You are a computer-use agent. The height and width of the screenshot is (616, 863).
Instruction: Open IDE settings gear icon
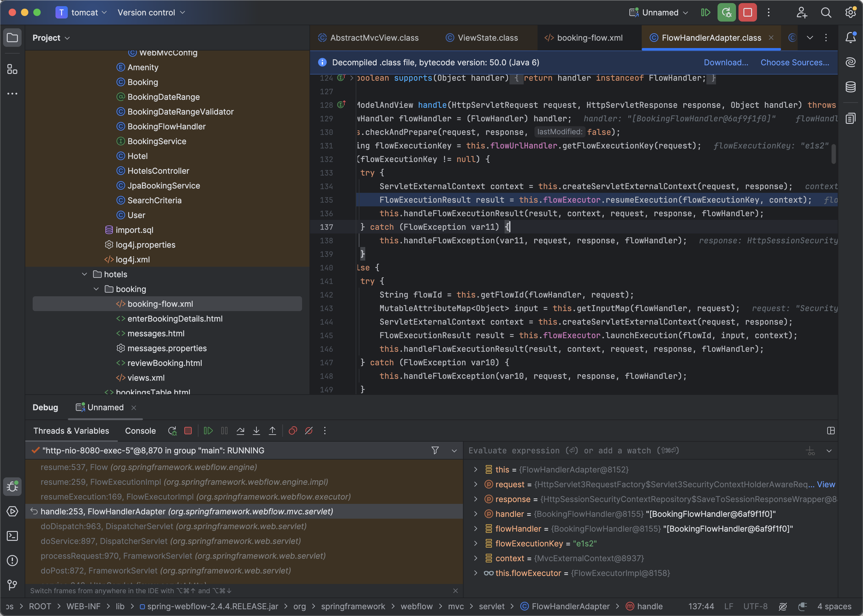(x=850, y=13)
